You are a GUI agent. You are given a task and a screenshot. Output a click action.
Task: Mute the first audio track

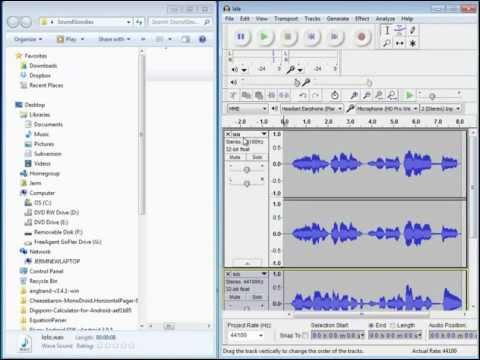[235, 157]
